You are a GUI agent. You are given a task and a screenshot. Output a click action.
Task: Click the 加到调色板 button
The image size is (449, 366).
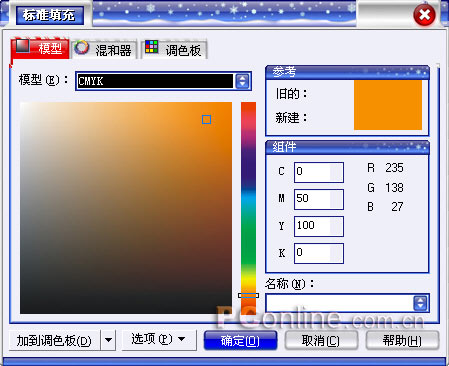pos(54,340)
